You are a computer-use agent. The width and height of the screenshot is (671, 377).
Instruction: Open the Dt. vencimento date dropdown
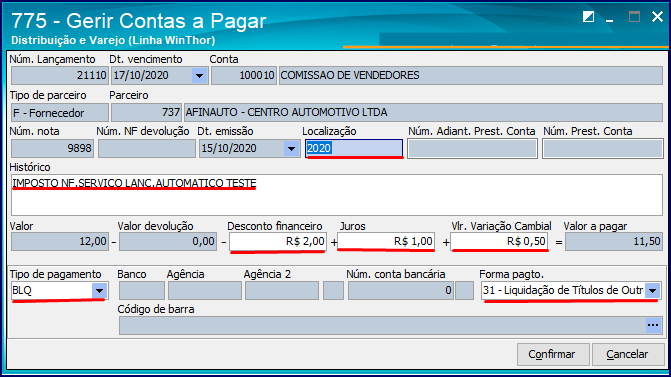pos(199,76)
